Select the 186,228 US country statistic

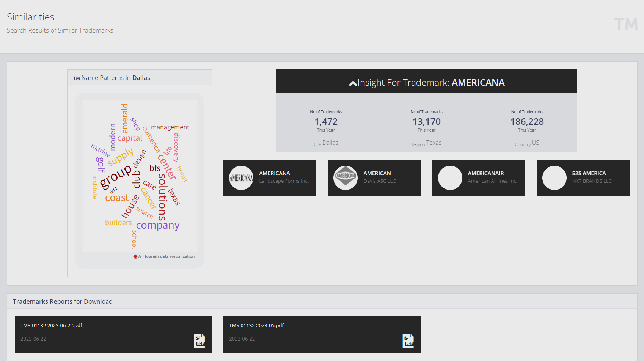pyautogui.click(x=527, y=122)
